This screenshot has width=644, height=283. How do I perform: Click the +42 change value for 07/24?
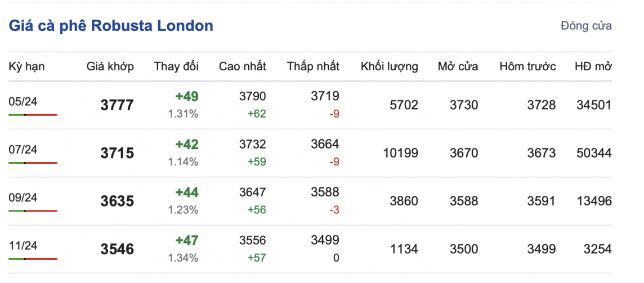(x=187, y=145)
